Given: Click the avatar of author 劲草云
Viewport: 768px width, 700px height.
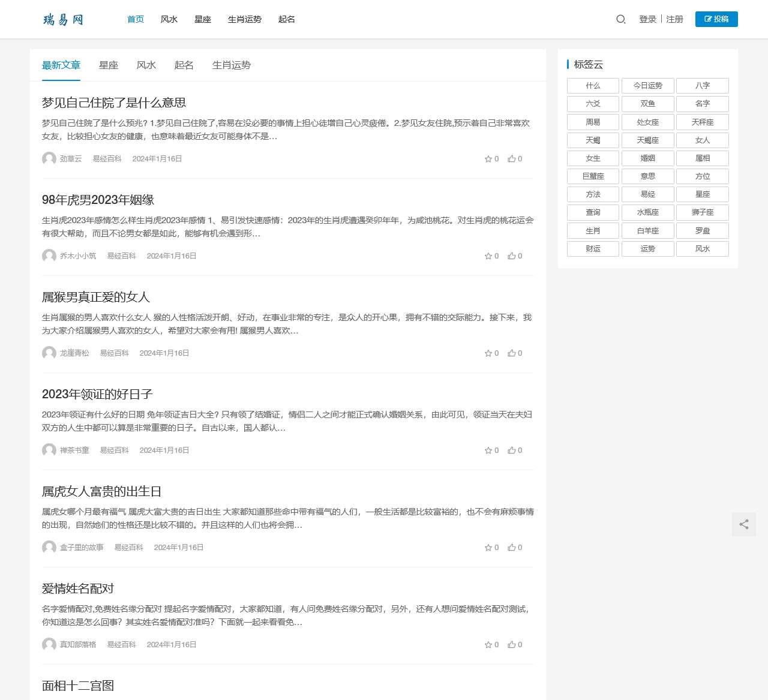Looking at the screenshot, I should click(49, 159).
